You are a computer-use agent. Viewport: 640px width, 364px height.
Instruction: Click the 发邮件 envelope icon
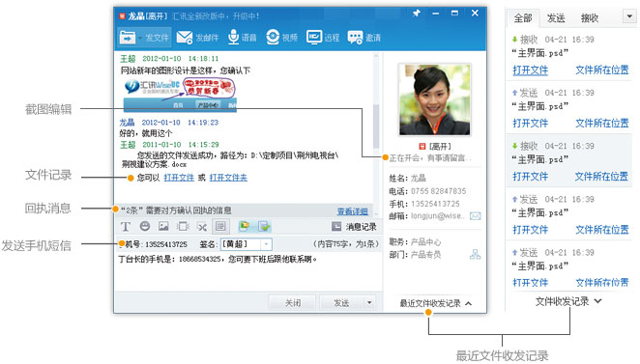click(x=185, y=38)
